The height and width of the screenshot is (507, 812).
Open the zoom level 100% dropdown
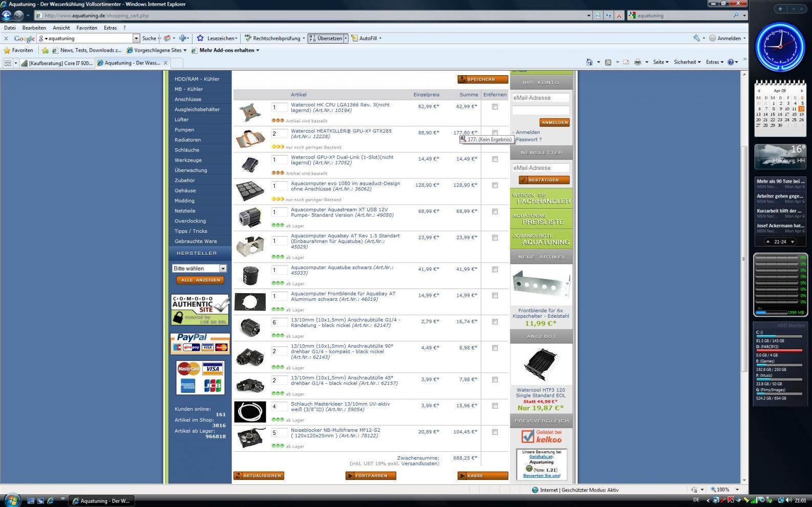737,490
